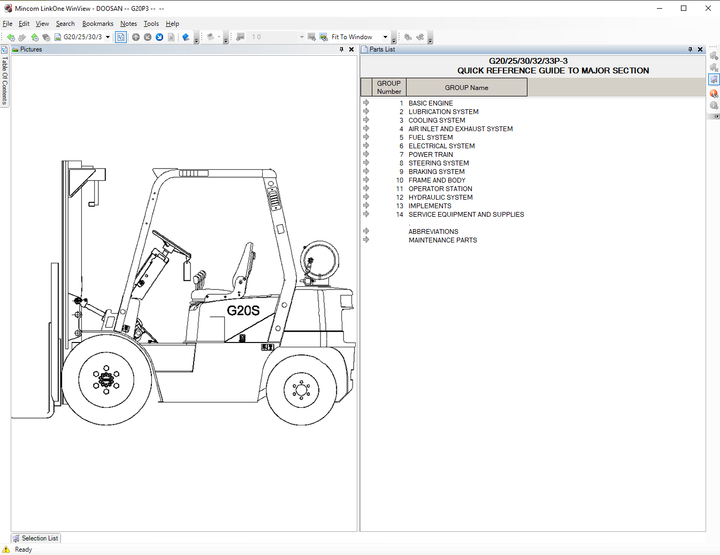Click the forklift illustration in Pictures panel
The image size is (720, 555).
pyautogui.click(x=184, y=292)
